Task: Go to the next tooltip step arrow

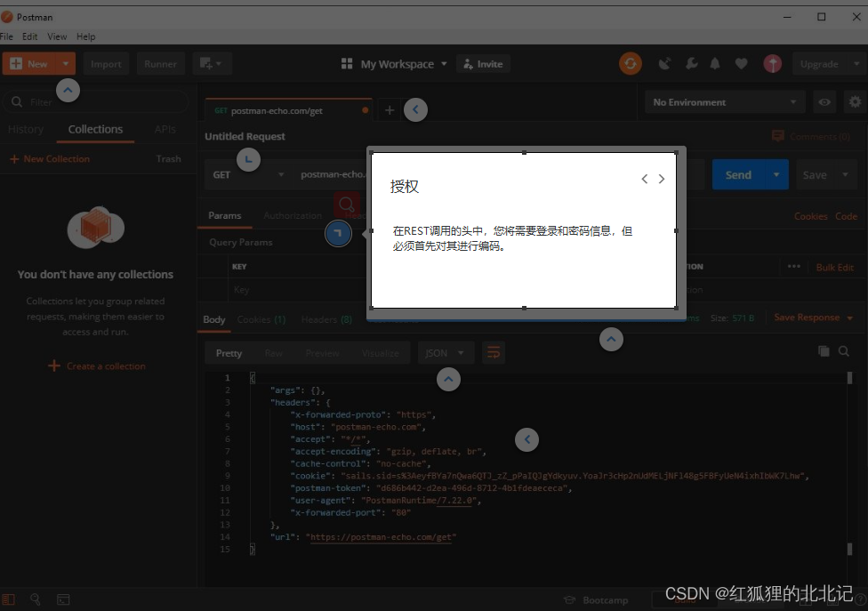Action: point(662,179)
